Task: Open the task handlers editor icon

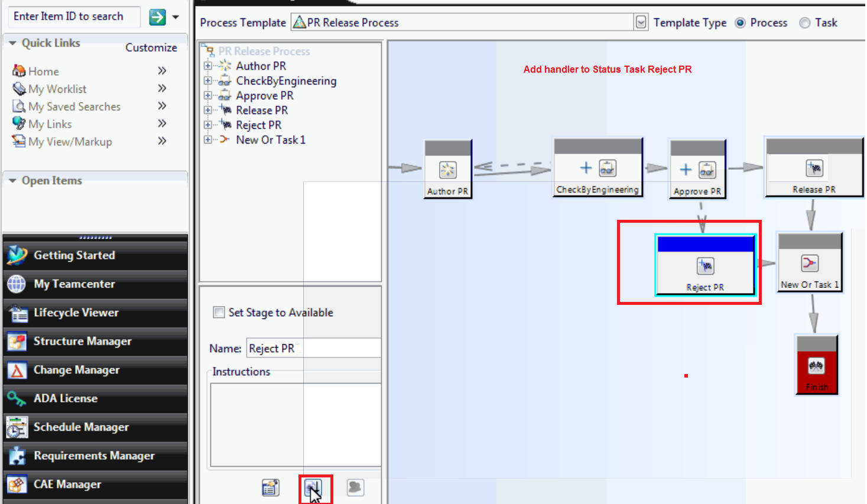Action: (x=313, y=487)
